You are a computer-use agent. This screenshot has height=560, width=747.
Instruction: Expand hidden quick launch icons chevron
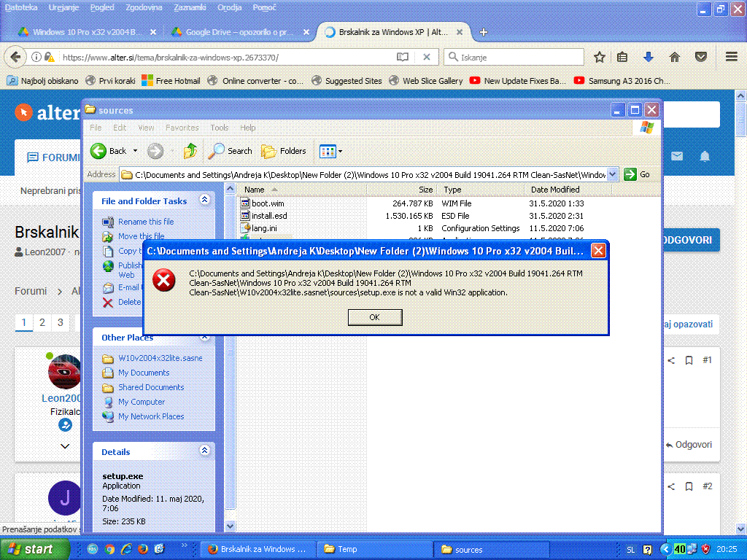tap(185, 545)
